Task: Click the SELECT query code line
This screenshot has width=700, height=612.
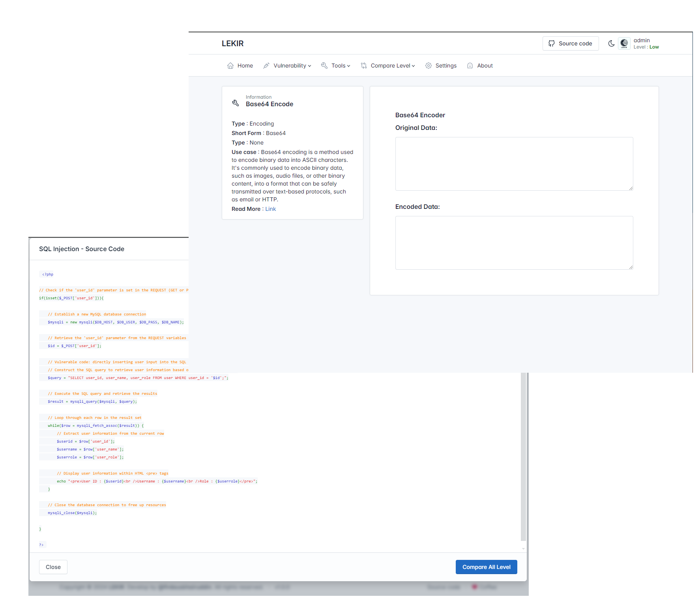Action: coord(138,378)
